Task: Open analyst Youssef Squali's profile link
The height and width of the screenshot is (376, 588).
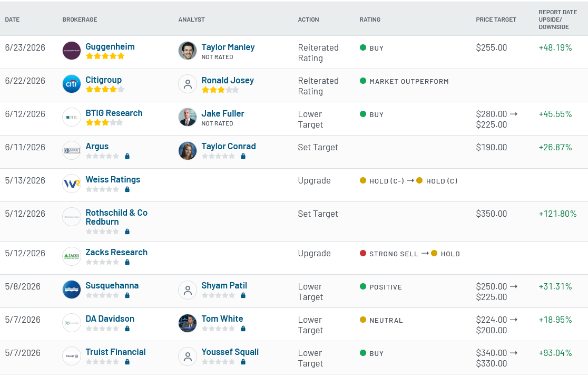Action: point(230,352)
